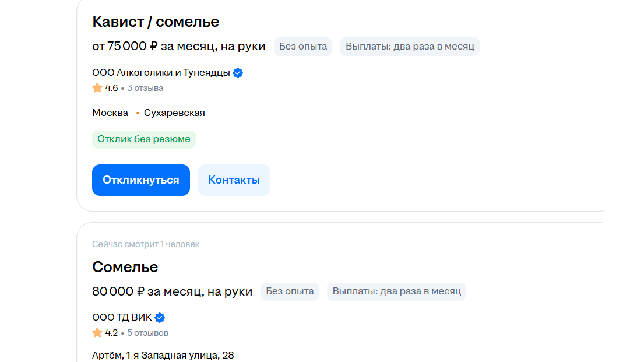Viewport: 644px width, 362px height.
Task: Click the green "Отклик без резюме" tag
Action: pyautogui.click(x=144, y=139)
